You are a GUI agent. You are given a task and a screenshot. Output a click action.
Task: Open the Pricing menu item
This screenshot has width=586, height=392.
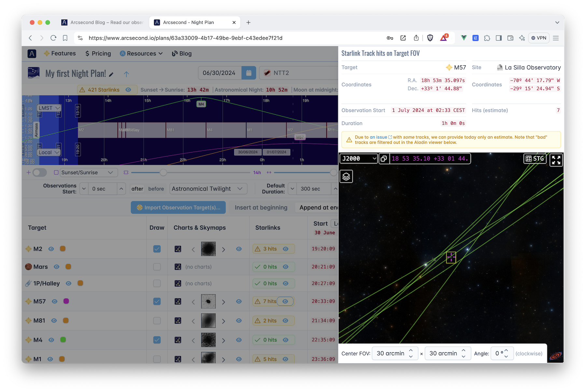tap(98, 53)
